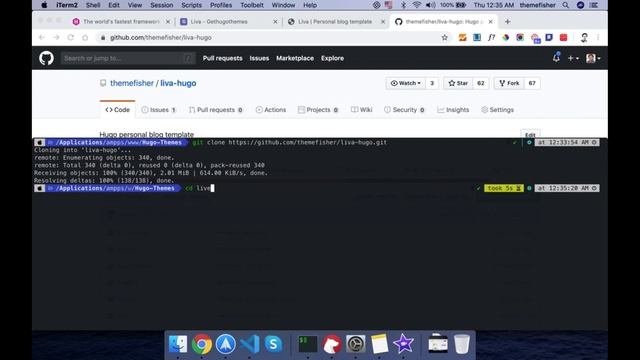Click the notifications bell icon
Viewport: 640px width, 360px height.
[556, 58]
